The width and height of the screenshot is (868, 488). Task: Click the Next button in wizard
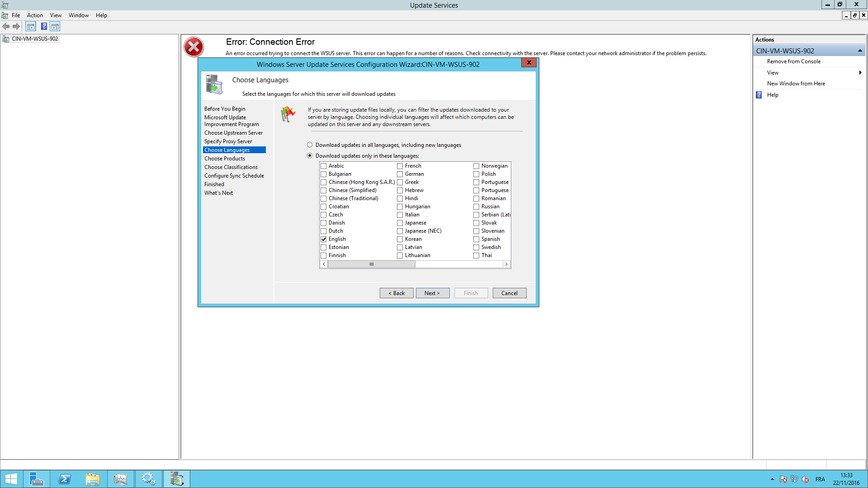coord(433,293)
